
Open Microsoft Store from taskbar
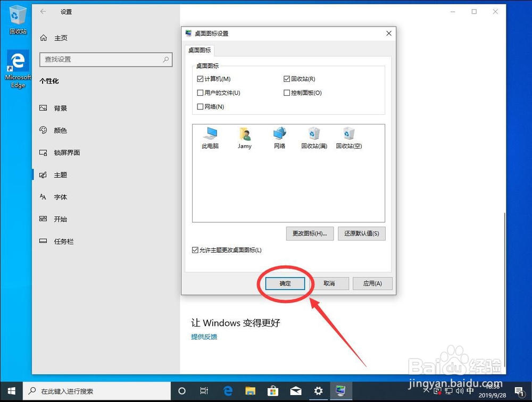273,391
